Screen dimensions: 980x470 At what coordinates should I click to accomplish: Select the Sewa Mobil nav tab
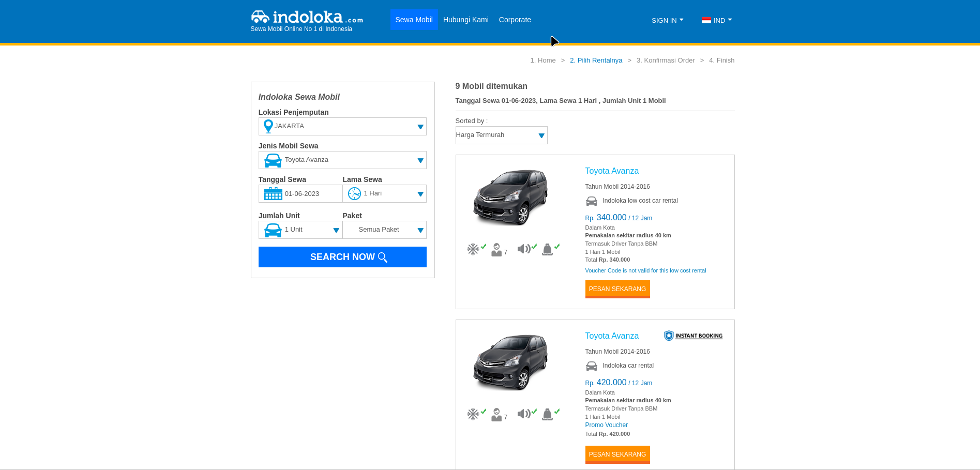[414, 20]
